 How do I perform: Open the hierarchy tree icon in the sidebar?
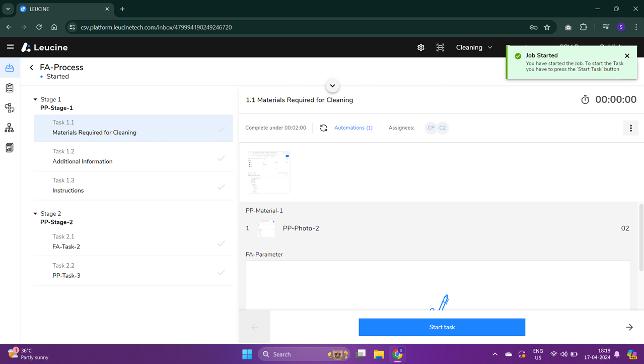[x=9, y=128]
